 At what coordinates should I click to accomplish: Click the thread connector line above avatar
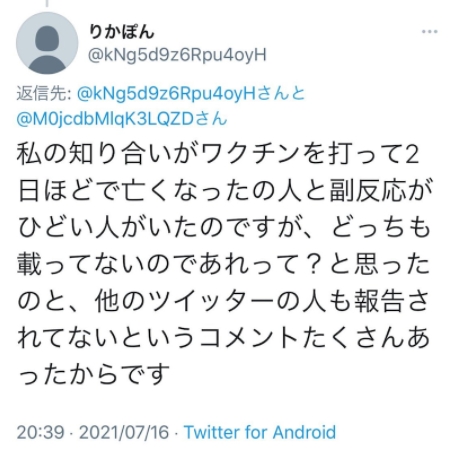(47, 3)
